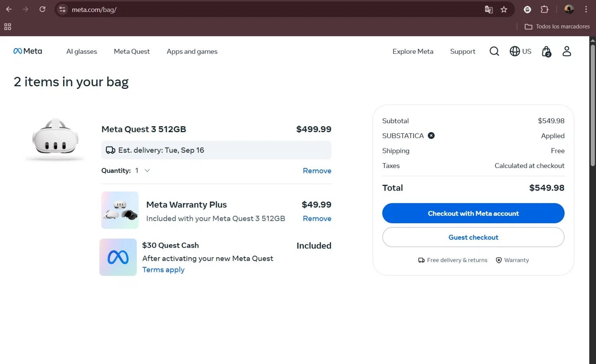Remove the SUBSTATICA promo code
Image resolution: width=596 pixels, height=364 pixels.
pyautogui.click(x=431, y=136)
